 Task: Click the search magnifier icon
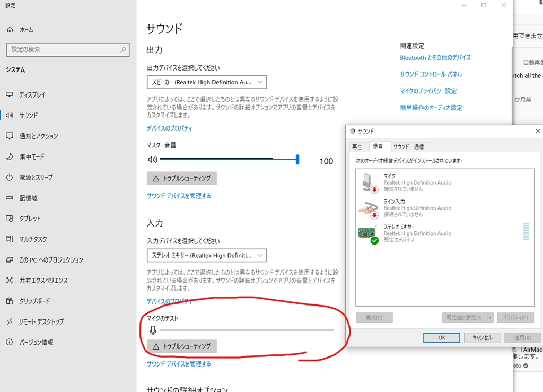123,50
